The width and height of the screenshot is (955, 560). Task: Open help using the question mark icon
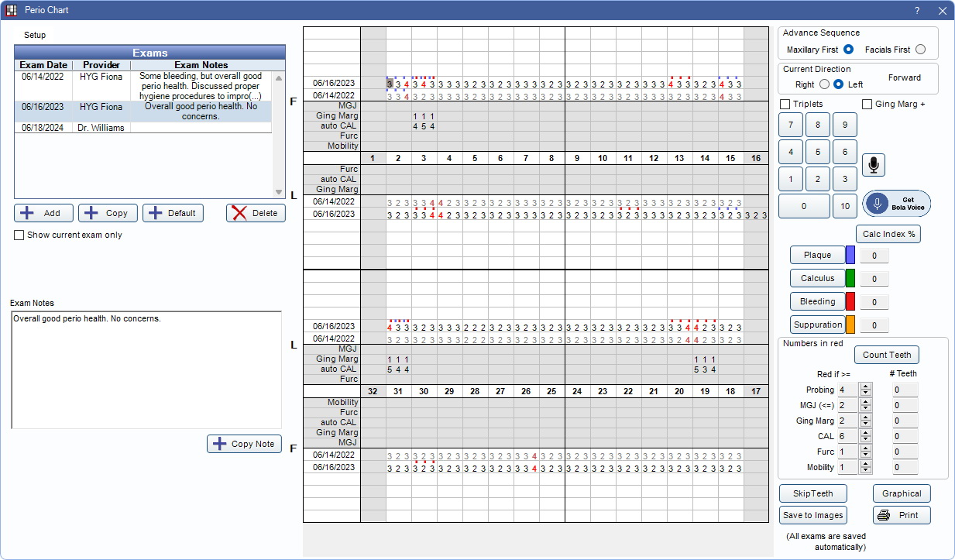tap(917, 11)
